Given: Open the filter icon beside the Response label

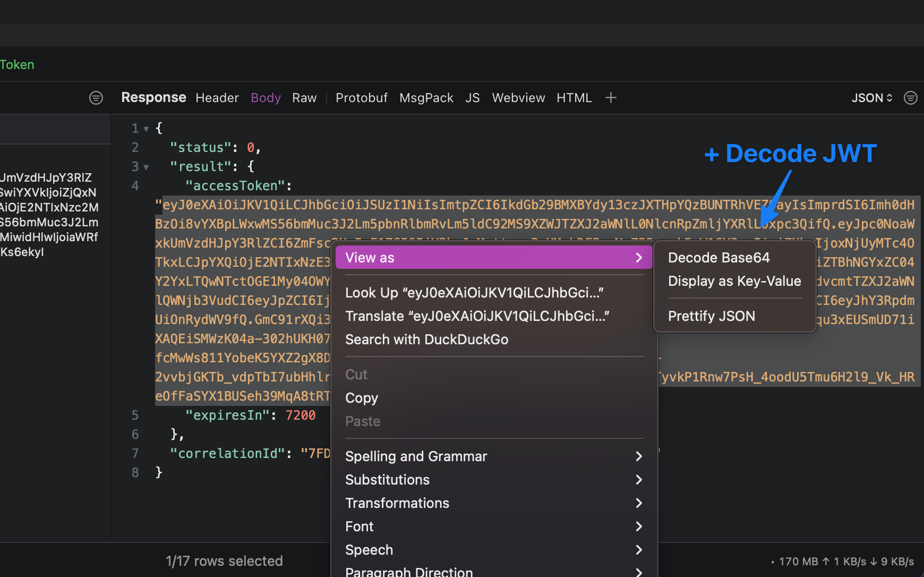Looking at the screenshot, I should tap(96, 98).
